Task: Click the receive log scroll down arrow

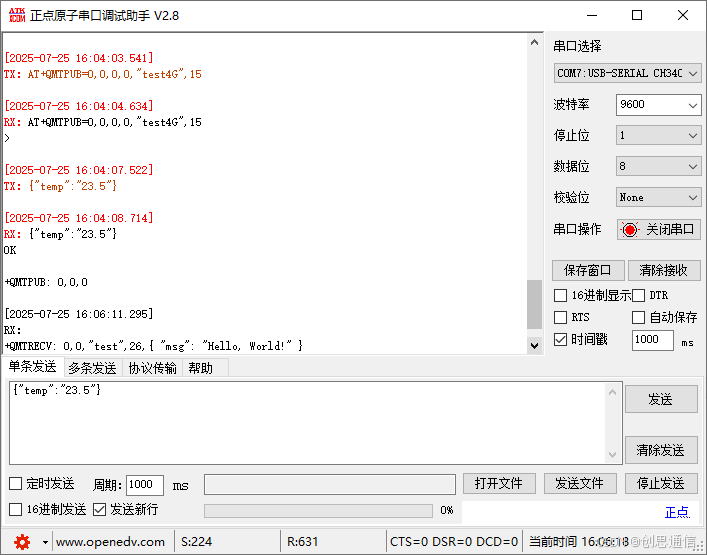Action: click(534, 346)
